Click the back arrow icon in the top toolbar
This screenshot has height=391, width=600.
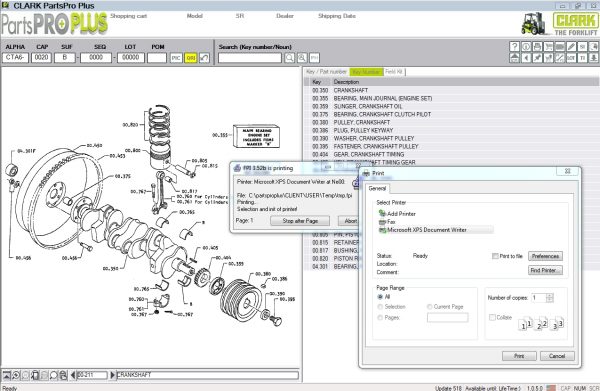click(526, 58)
